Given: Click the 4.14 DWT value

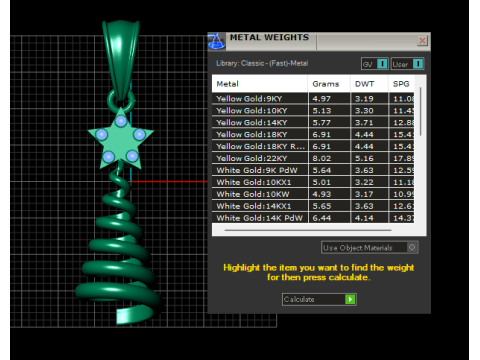Looking at the screenshot, I should pyautogui.click(x=364, y=218).
